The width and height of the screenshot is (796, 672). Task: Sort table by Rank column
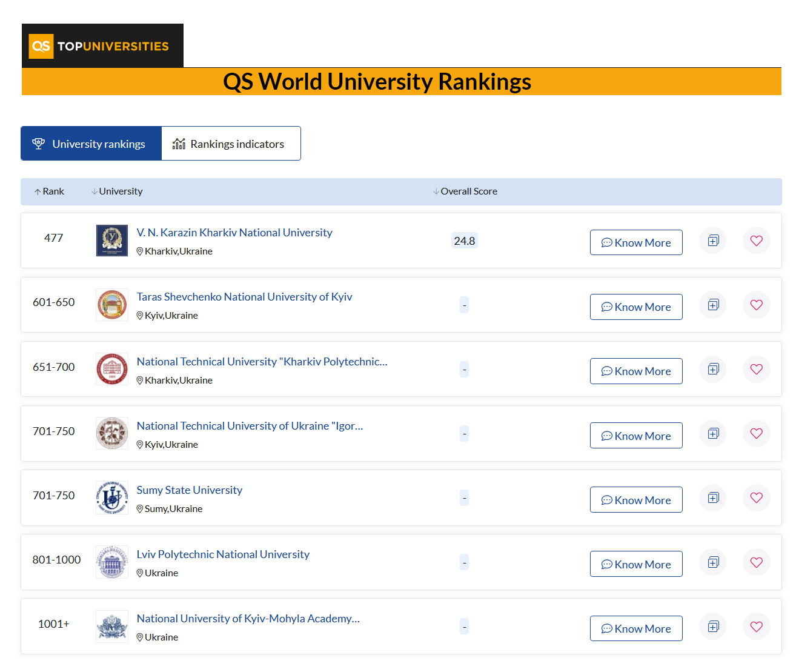(x=49, y=191)
